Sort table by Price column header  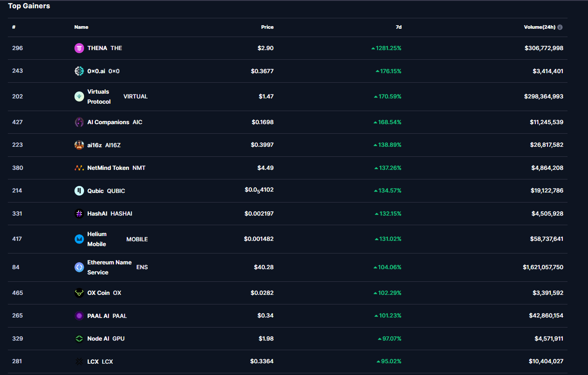click(x=267, y=27)
